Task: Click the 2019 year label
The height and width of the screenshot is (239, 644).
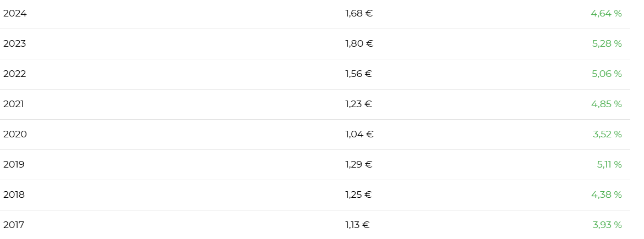Action: click(14, 165)
